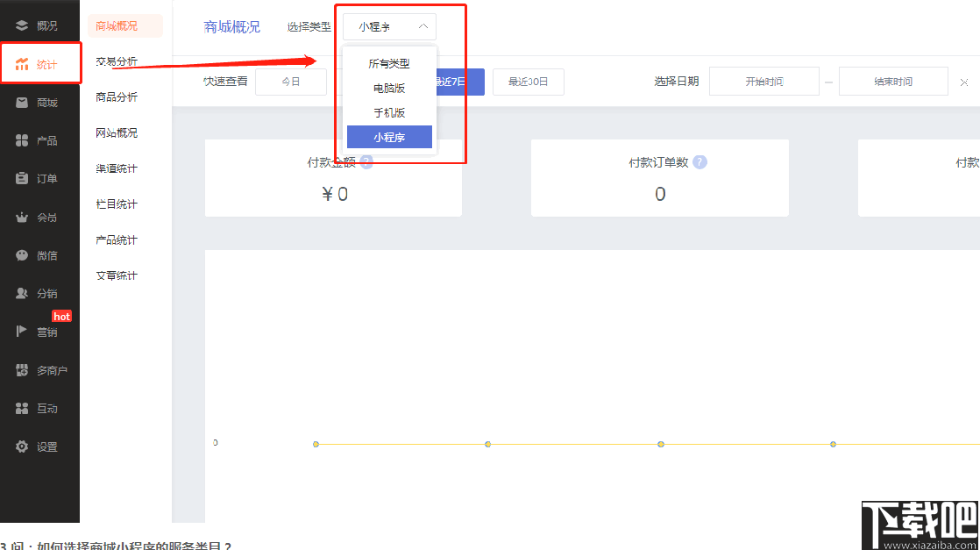Select 电脑版 from dropdown list
The image size is (980, 550).
(x=389, y=89)
